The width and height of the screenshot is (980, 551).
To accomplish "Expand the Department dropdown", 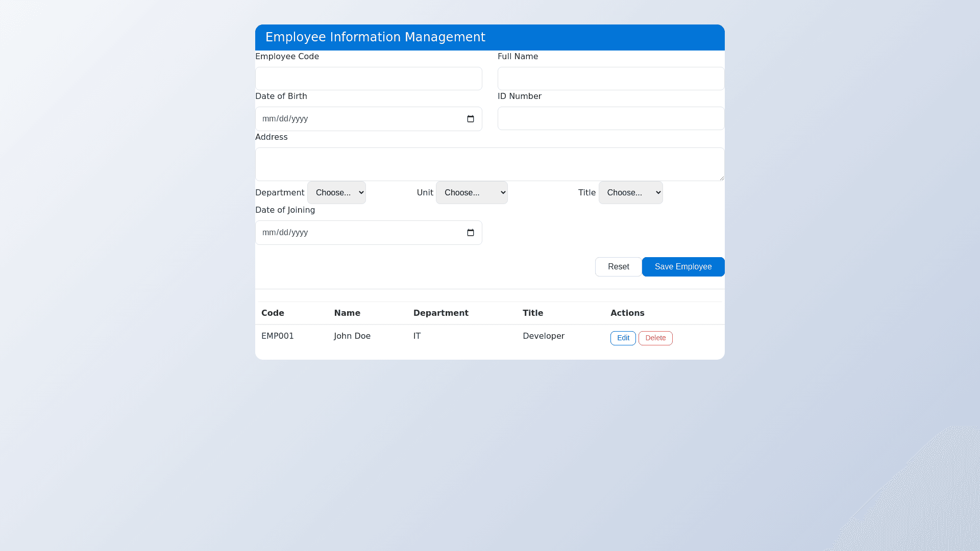I will coord(336,193).
